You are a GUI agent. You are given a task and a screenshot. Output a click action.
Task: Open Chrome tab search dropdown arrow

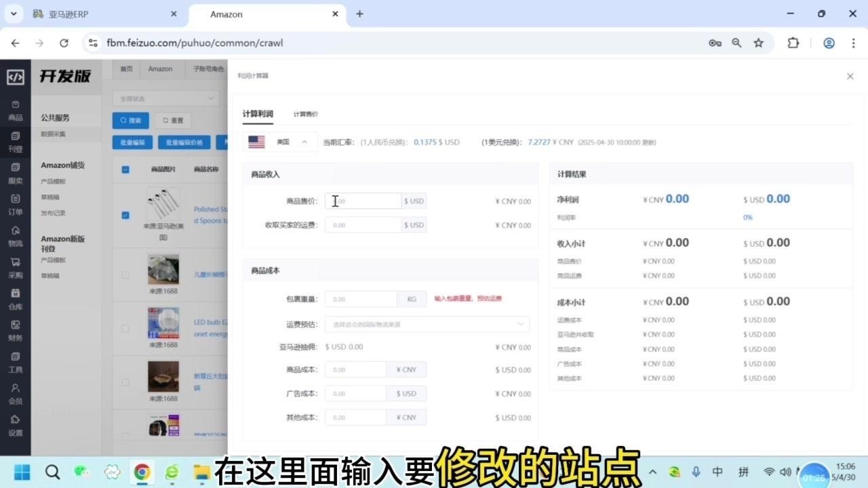[14, 14]
